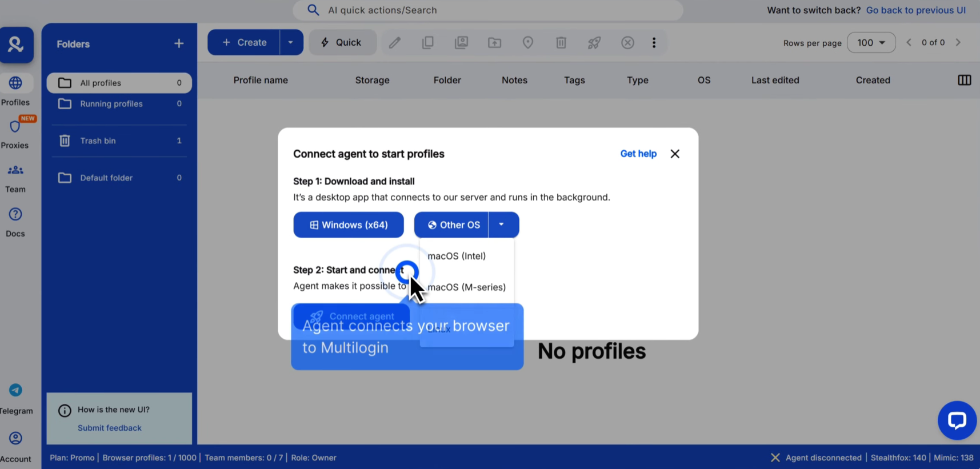Screen dimensions: 980x469
Task: Expand the Create button dropdown arrow
Action: 291,43
